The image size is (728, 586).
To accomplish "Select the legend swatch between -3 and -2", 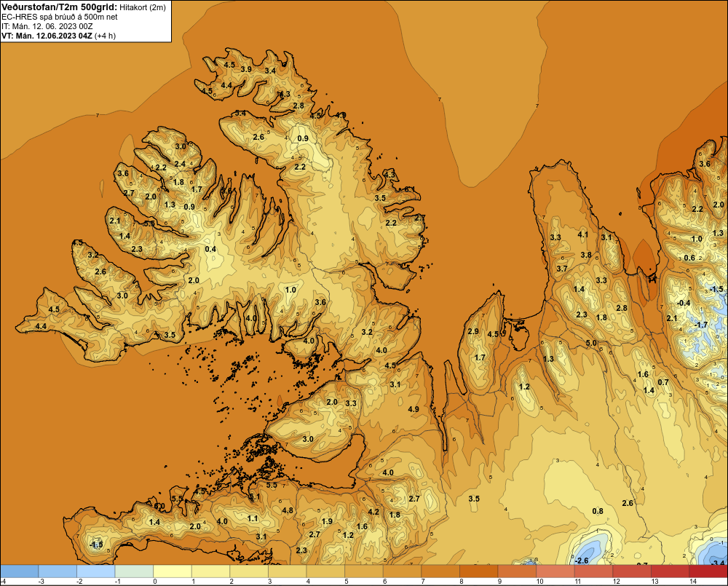I will [58, 571].
